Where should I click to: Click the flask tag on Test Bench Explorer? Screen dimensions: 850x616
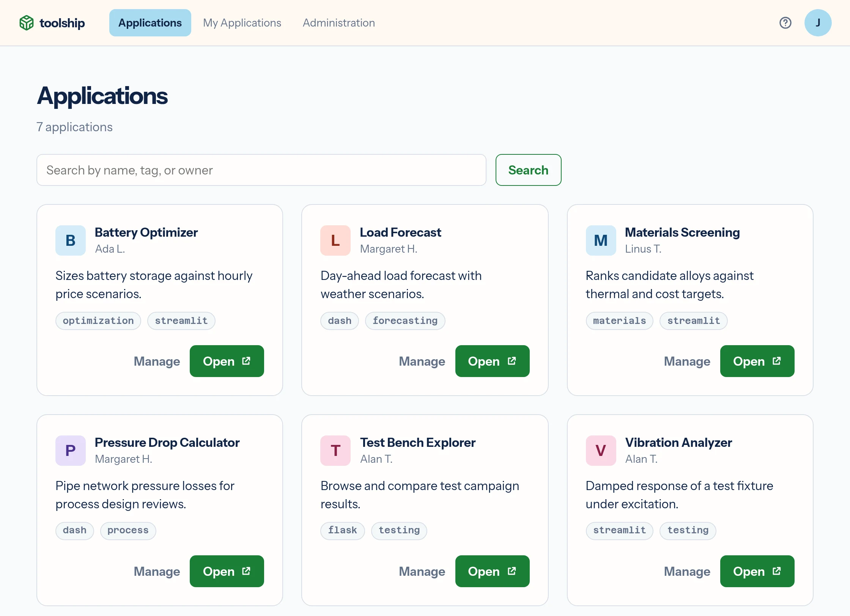coord(342,530)
